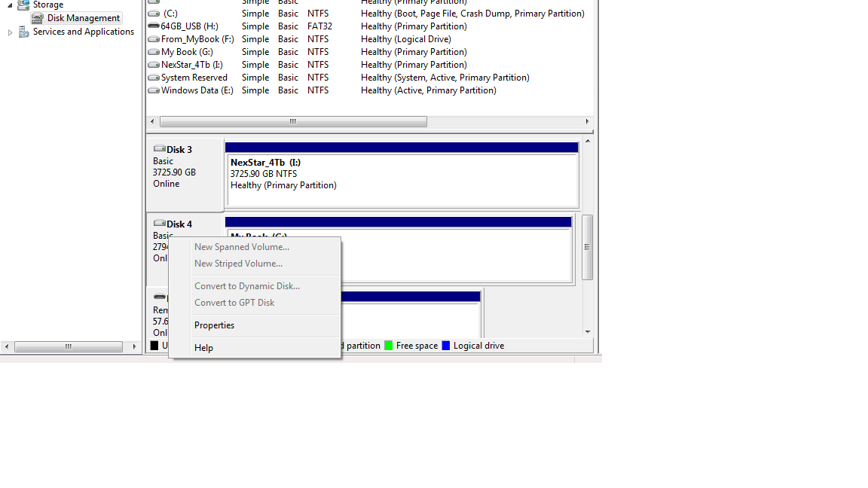
Task: Click the tree pane horizontal scrollbar thumb
Action: point(68,347)
